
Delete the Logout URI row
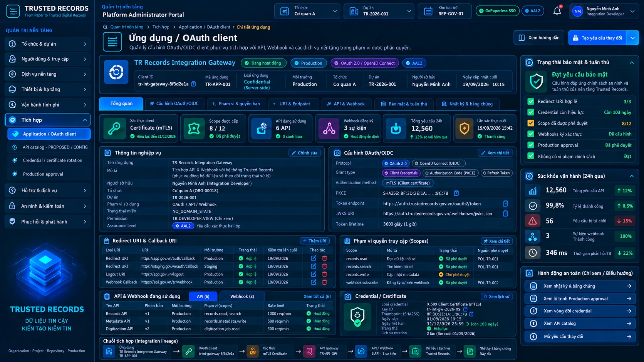click(x=324, y=274)
